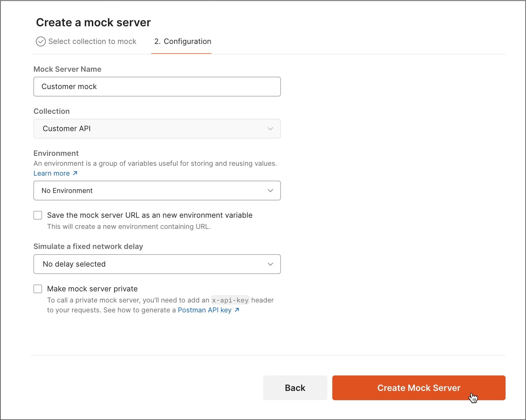Click the Make mock server private label

tap(92, 289)
